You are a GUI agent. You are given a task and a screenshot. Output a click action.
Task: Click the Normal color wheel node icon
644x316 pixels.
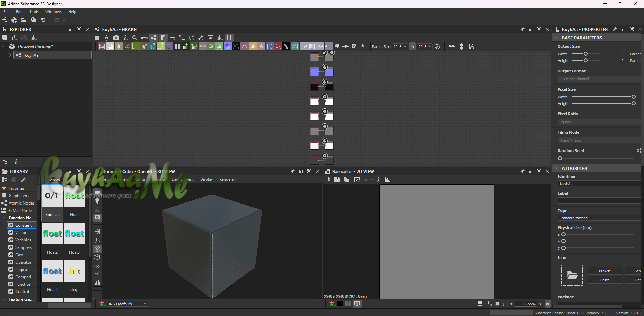point(228,46)
